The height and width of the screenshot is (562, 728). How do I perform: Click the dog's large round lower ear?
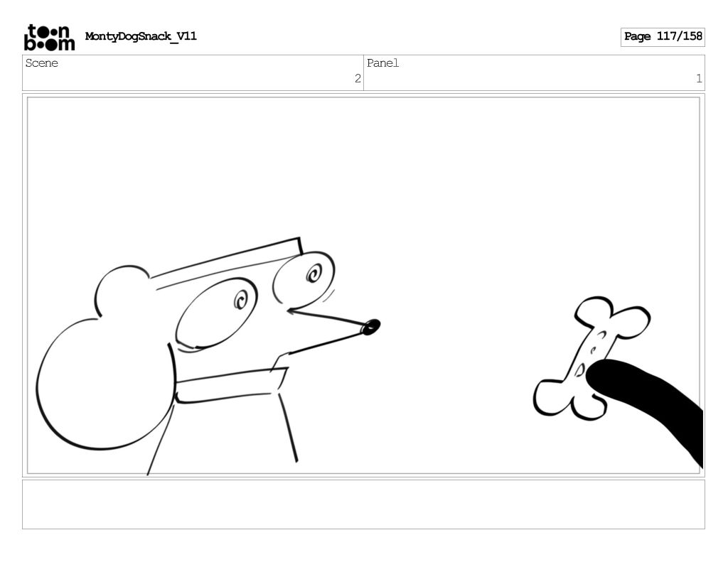pyautogui.click(x=103, y=384)
